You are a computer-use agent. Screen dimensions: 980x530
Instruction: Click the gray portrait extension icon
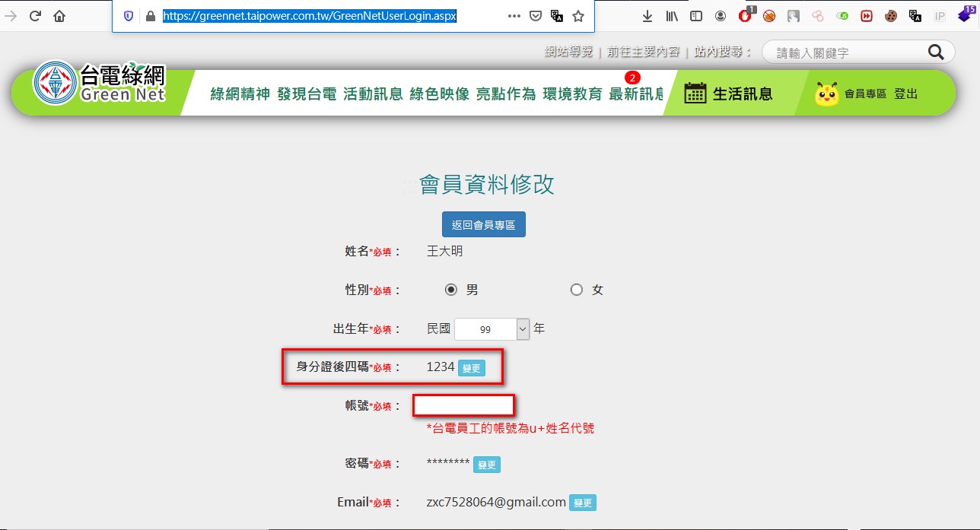[x=794, y=16]
